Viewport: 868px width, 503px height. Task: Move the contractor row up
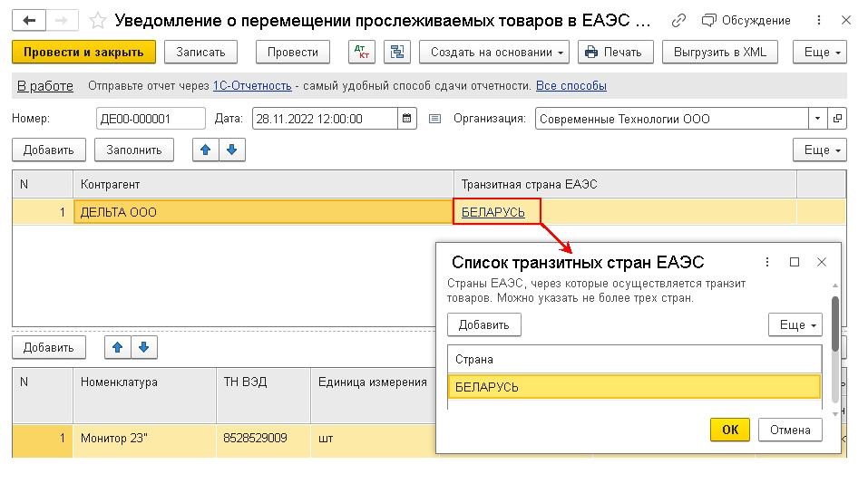point(206,150)
